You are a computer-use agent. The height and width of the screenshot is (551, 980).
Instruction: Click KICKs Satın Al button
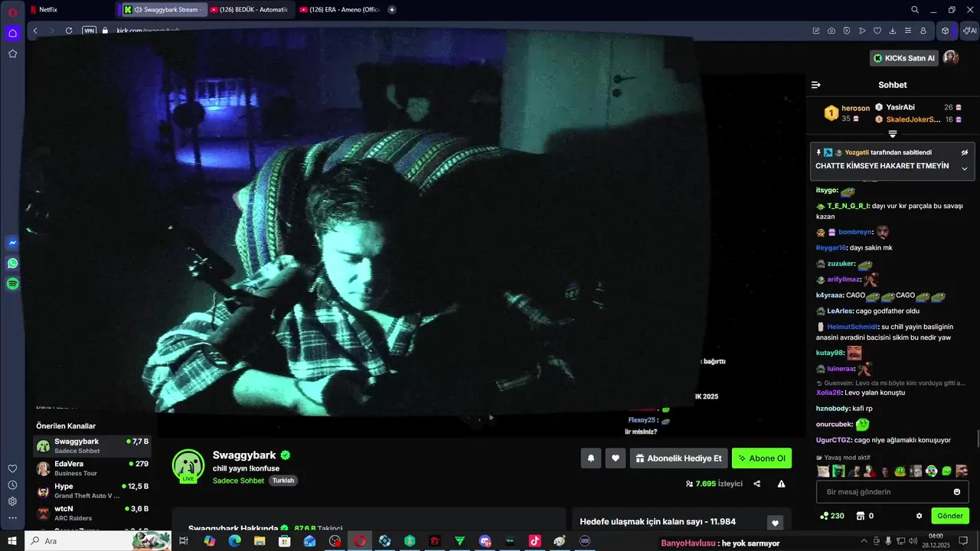[904, 58]
